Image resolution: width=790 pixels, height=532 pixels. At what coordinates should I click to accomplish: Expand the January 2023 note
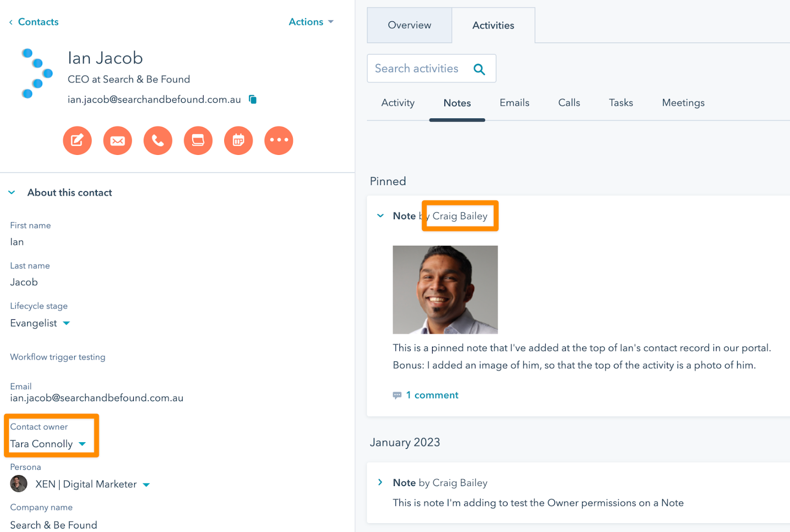tap(380, 482)
